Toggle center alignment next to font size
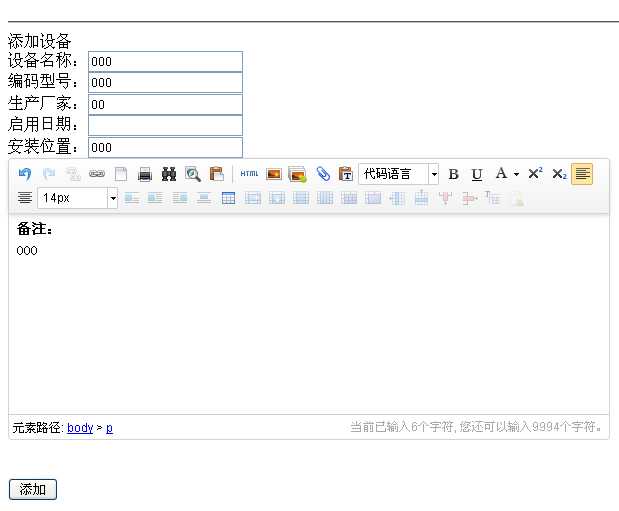 pyautogui.click(x=25, y=198)
